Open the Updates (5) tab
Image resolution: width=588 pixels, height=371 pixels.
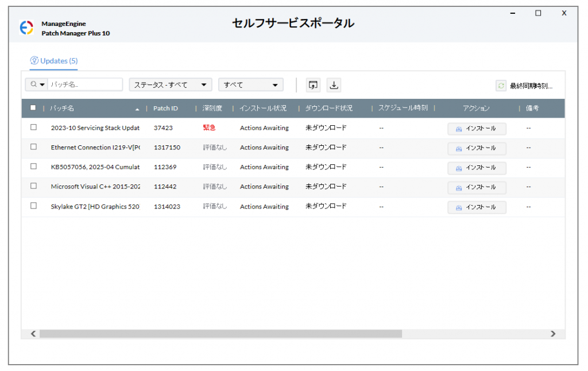tap(54, 61)
